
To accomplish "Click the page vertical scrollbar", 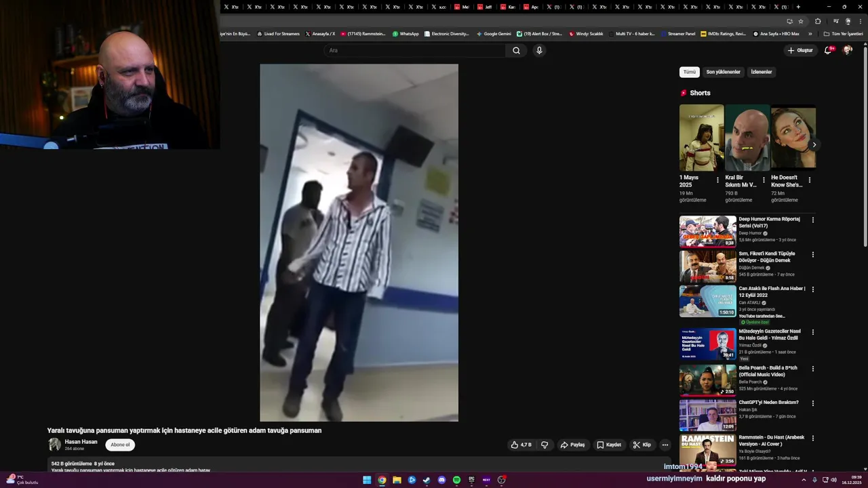I will [865, 146].
